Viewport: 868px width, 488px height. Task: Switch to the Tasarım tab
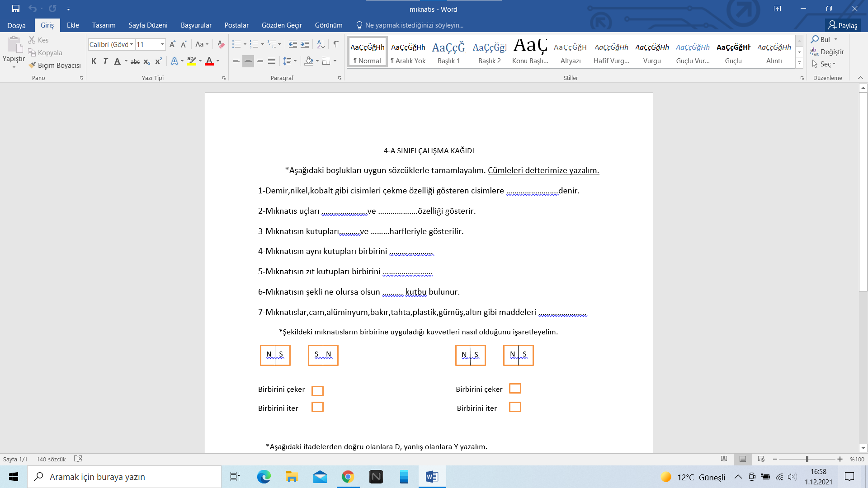click(104, 25)
